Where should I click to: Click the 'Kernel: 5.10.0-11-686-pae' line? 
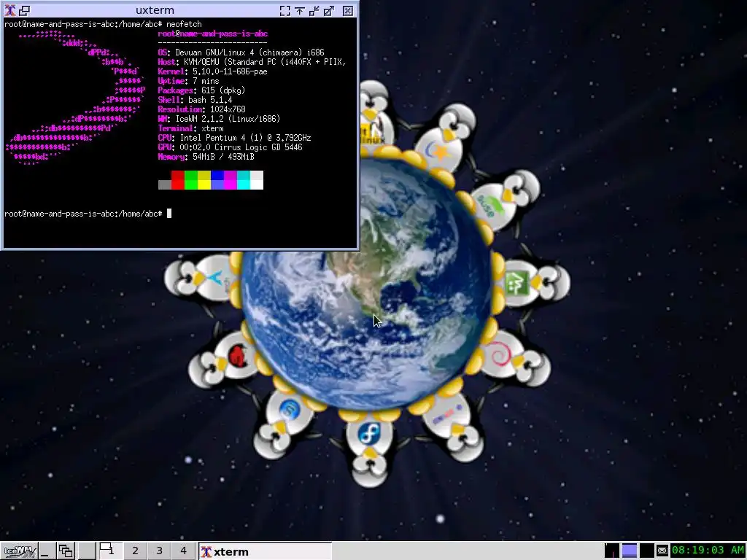pyautogui.click(x=212, y=71)
